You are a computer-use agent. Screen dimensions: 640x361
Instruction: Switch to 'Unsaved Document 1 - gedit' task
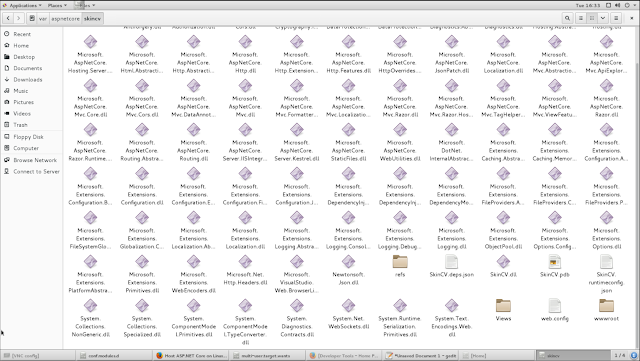pyautogui.click(x=420, y=356)
